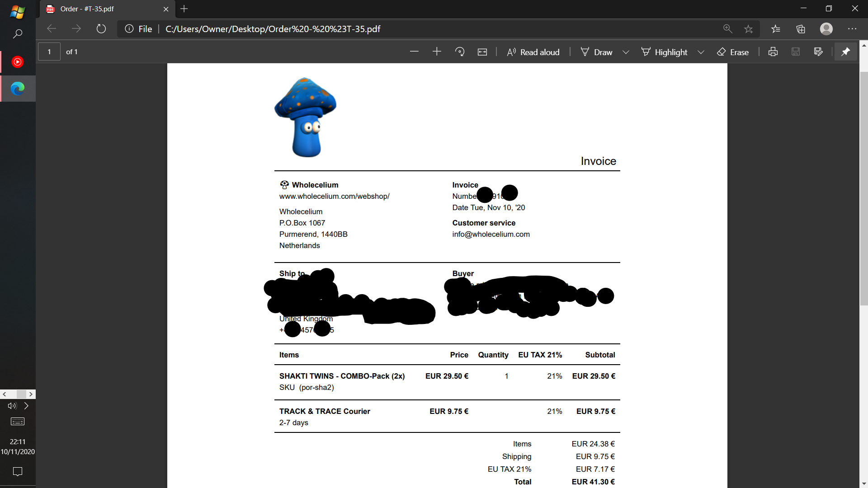Go back in browser
Viewport: 868px width, 488px height.
pyautogui.click(x=52, y=29)
